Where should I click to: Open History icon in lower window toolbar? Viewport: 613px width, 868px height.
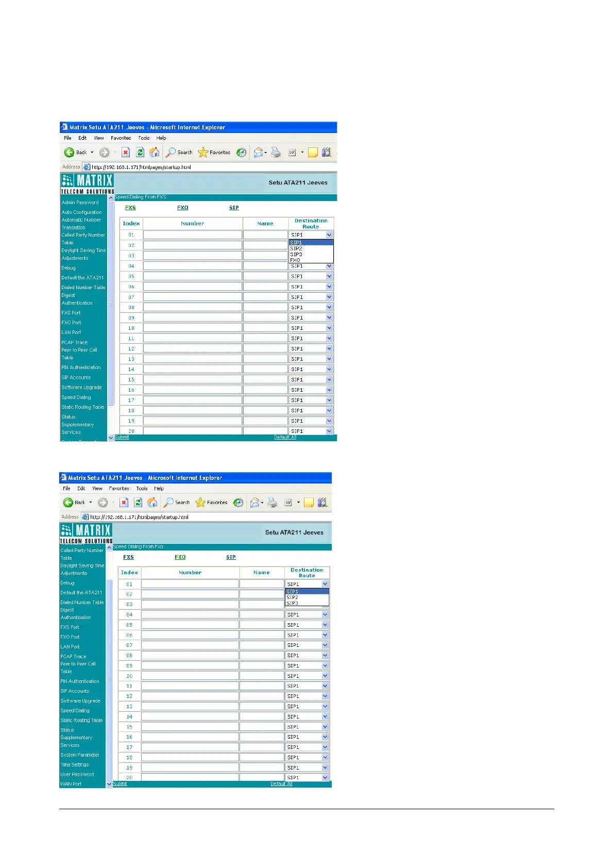(x=238, y=503)
